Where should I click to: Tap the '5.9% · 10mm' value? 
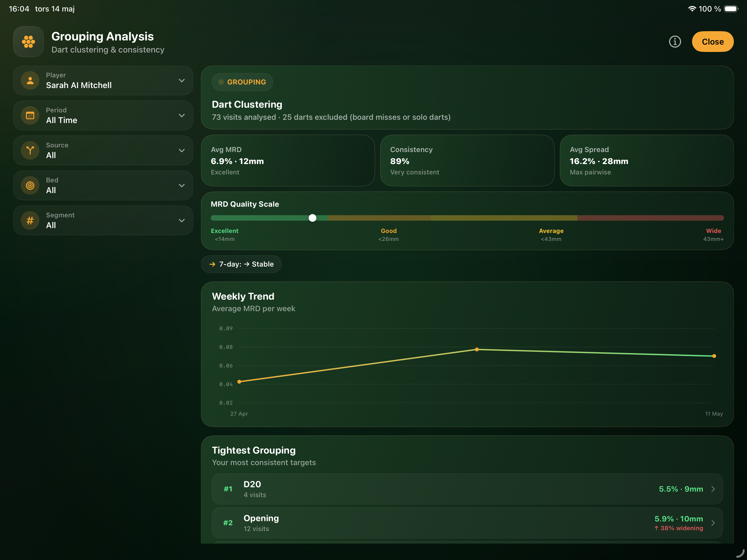(679, 518)
